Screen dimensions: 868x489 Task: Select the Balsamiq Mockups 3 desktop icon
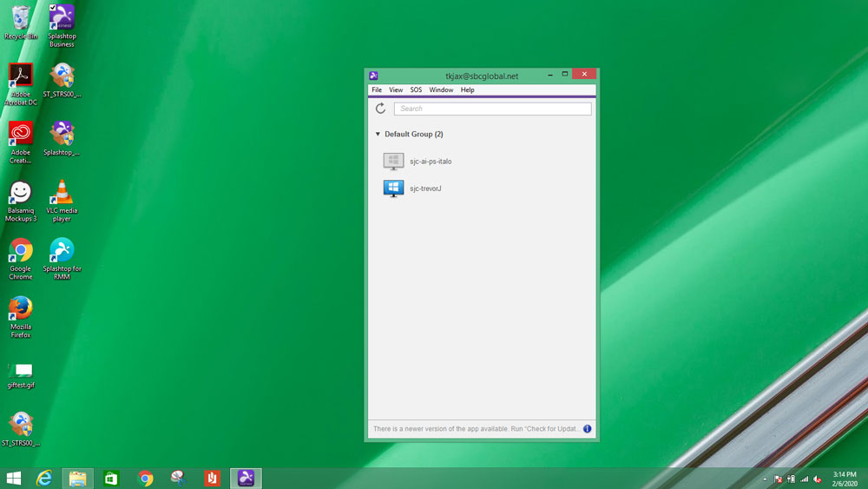click(x=21, y=202)
